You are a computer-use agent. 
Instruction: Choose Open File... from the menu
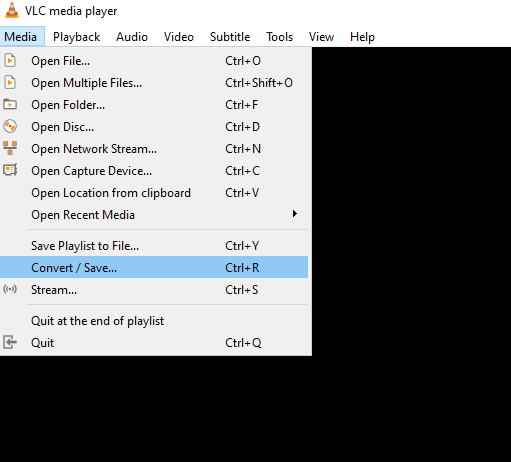pos(154,61)
